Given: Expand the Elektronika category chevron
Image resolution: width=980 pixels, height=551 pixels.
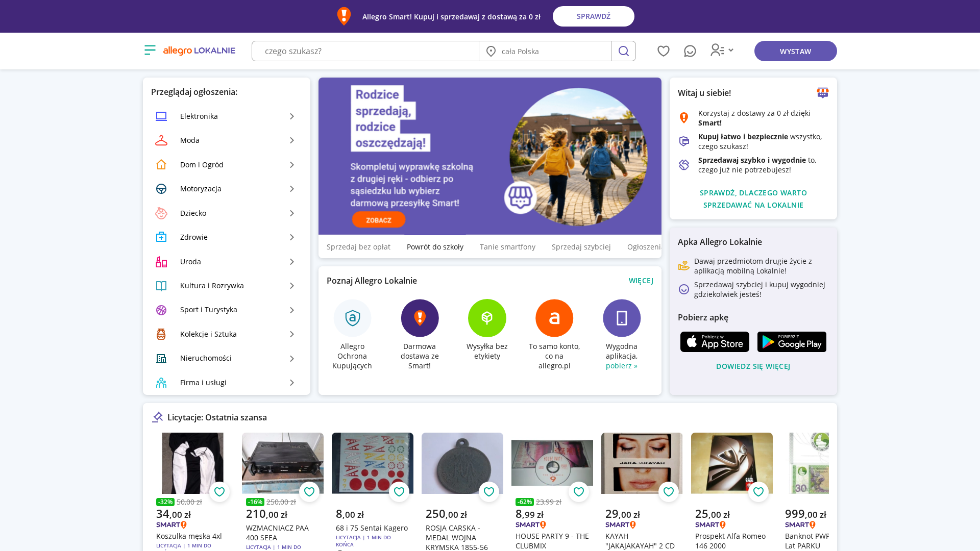Looking at the screenshot, I should [x=292, y=116].
